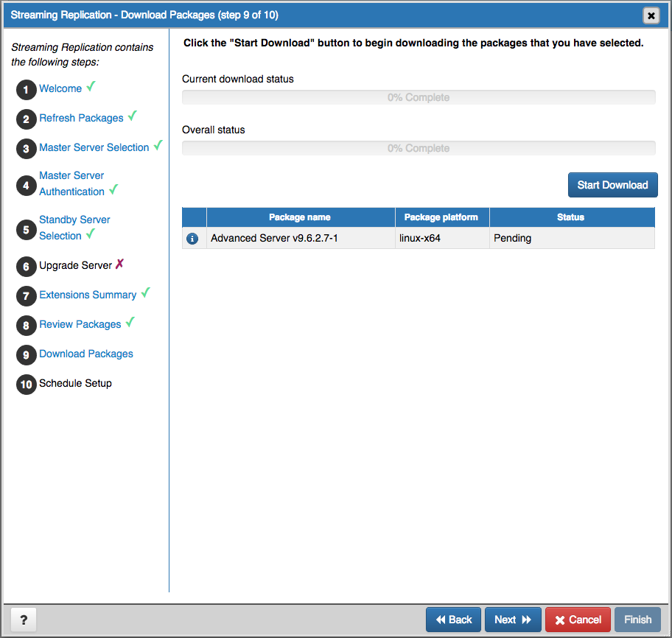Image resolution: width=672 pixels, height=638 pixels.
Task: Click the Status column header
Action: (572, 217)
